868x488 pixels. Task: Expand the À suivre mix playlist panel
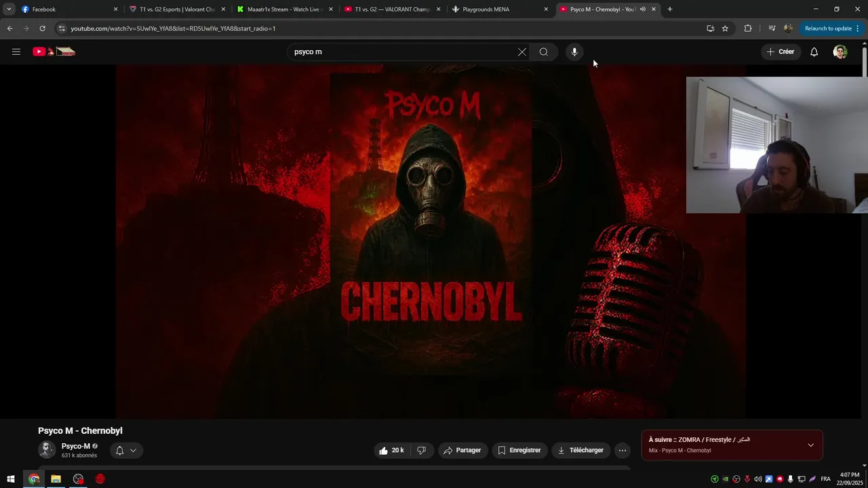[810, 445]
